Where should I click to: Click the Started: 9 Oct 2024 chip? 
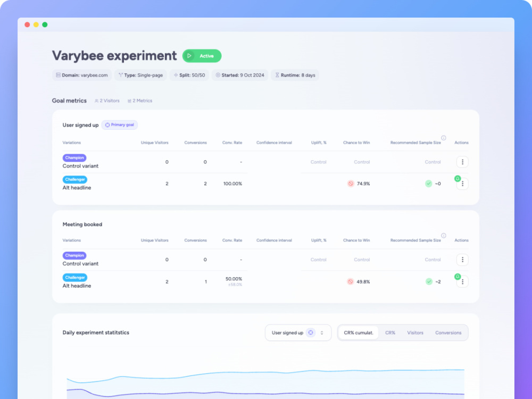point(240,76)
